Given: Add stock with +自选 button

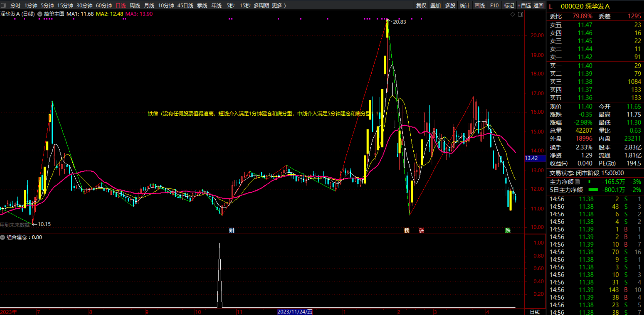Looking at the screenshot, I should (524, 5).
